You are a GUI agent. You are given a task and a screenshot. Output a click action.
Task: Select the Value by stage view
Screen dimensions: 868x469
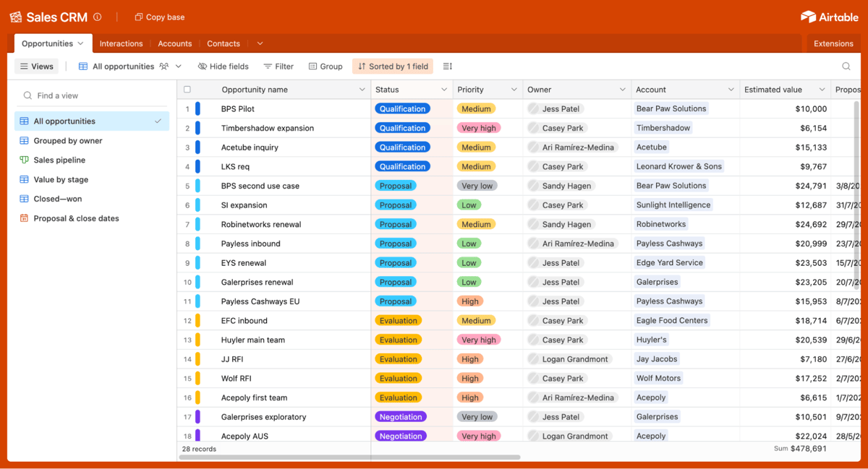[x=92, y=179]
